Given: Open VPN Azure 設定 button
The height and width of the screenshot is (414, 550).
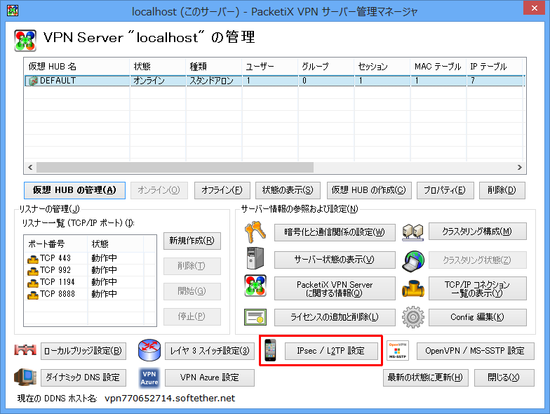Looking at the screenshot, I should pos(210,378).
